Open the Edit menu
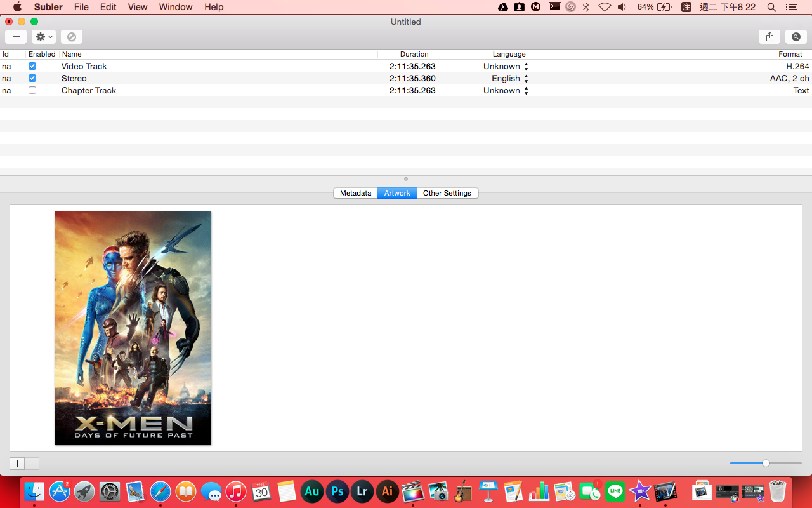This screenshot has width=812, height=508. click(x=108, y=7)
